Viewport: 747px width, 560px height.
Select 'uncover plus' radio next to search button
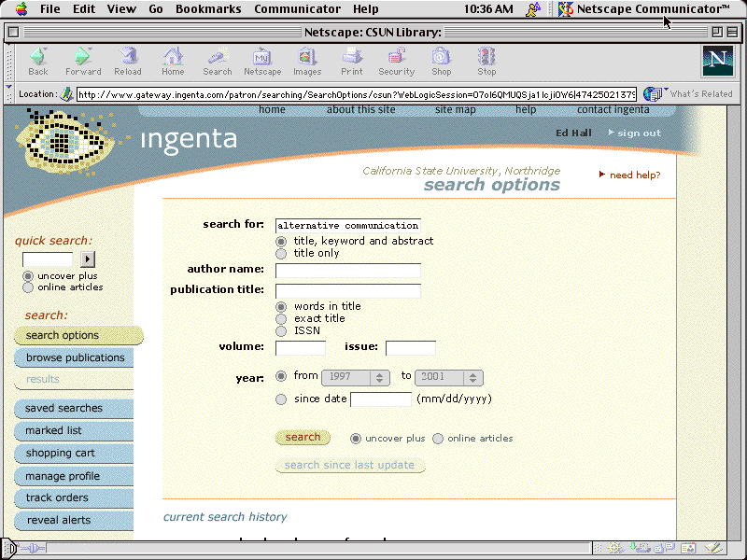(356, 439)
